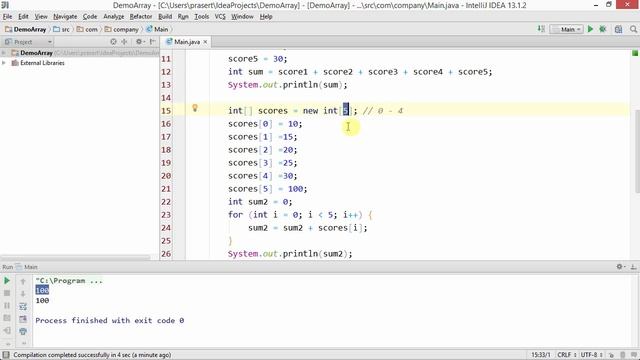Click src in the navigation breadcrumb
The width and height of the screenshot is (640, 360).
[62, 29]
